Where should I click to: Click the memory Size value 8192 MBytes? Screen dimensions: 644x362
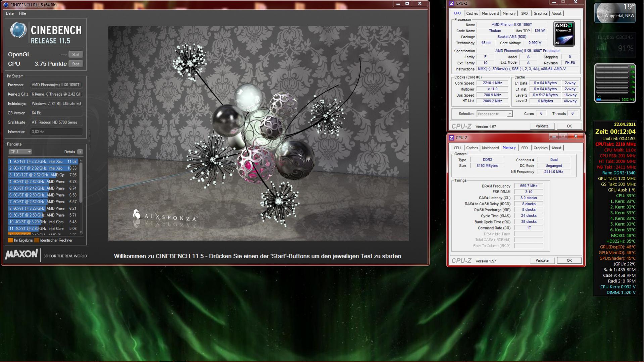pyautogui.click(x=487, y=166)
